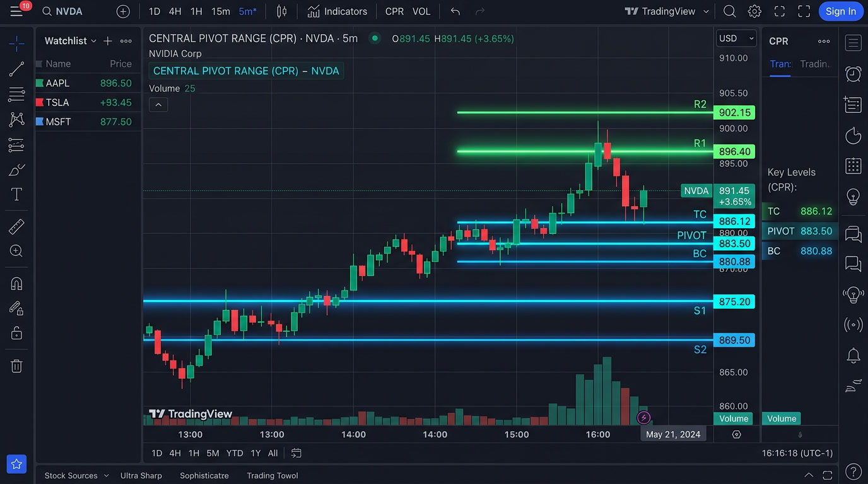Image resolution: width=868 pixels, height=484 pixels.
Task: Select the CPR toolbar shortcut
Action: tap(394, 11)
